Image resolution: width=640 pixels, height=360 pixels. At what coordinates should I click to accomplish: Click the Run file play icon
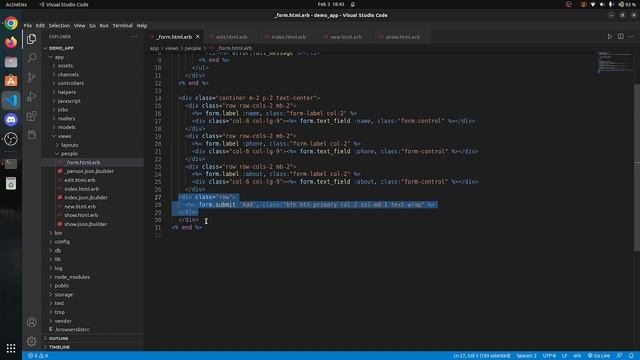click(610, 36)
